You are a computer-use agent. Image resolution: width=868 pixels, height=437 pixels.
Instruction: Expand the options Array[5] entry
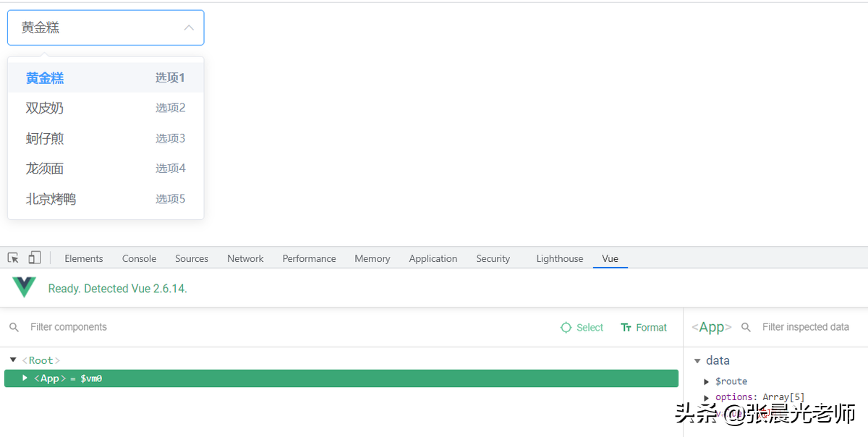pyautogui.click(x=707, y=397)
